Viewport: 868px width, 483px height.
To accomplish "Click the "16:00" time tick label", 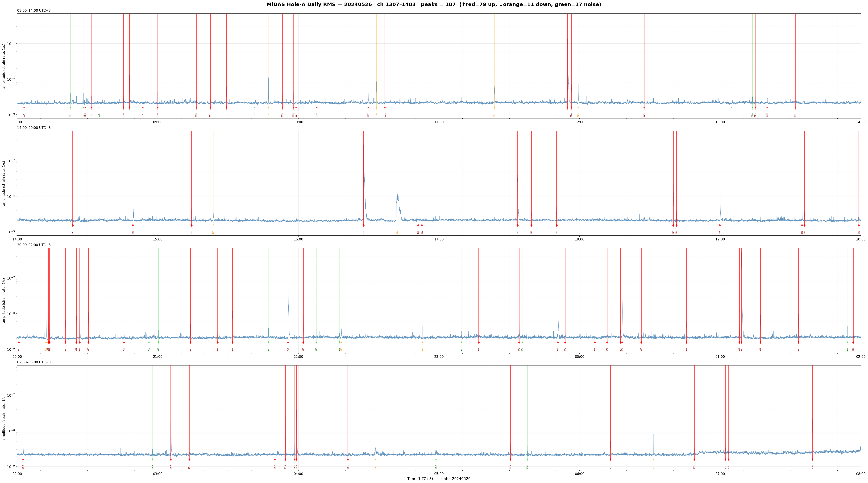I will point(298,239).
